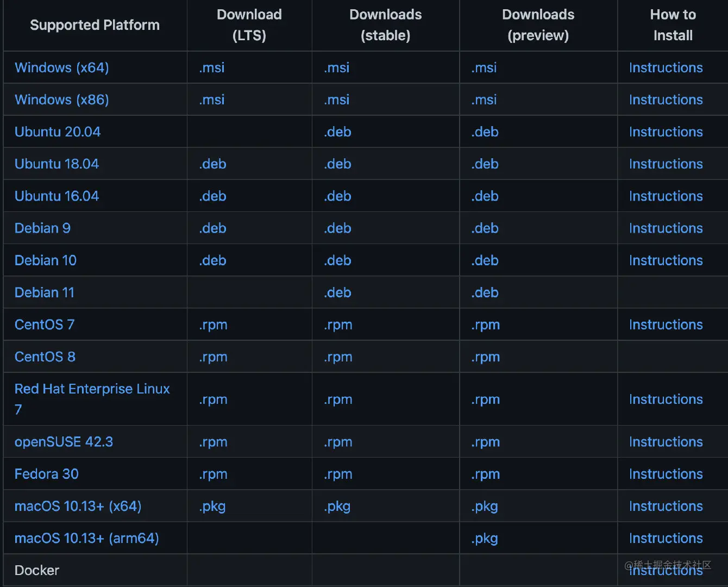Open Instructions for Ubuntu 18.04

click(666, 164)
